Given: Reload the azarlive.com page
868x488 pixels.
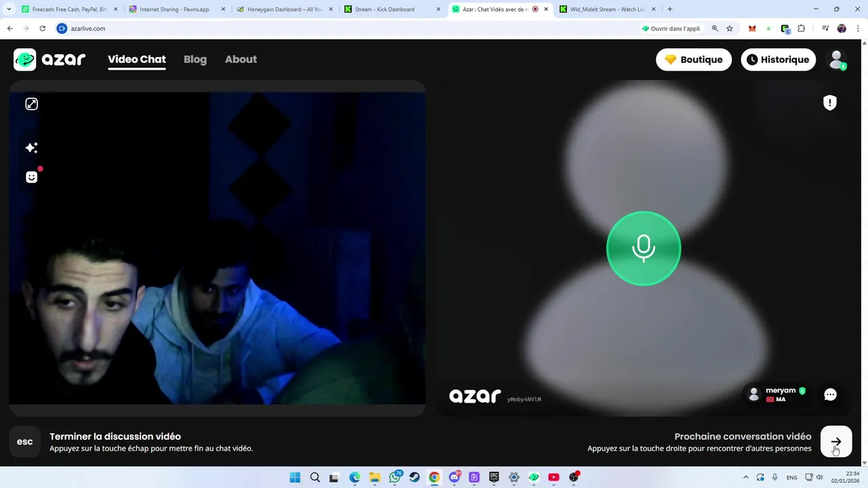Looking at the screenshot, I should pyautogui.click(x=42, y=28).
